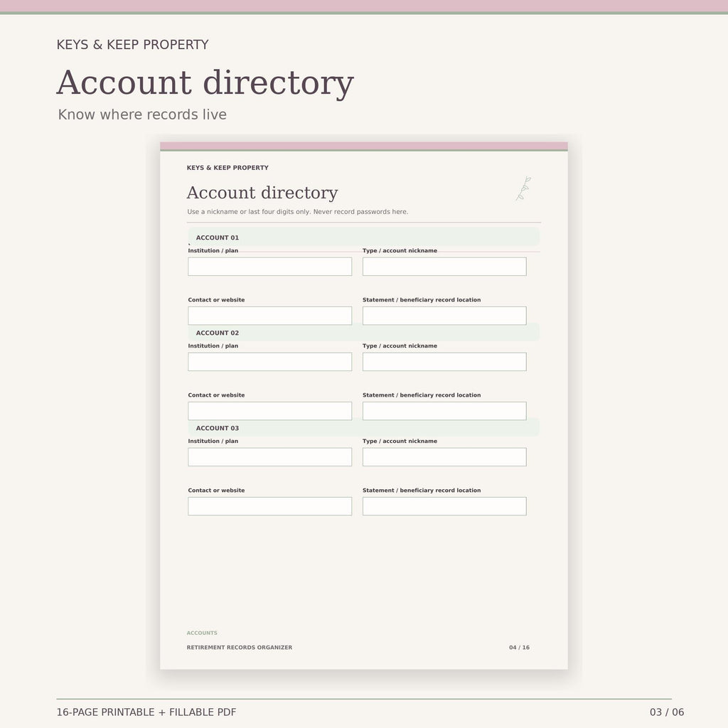Screen dimensions: 728x728
Task: Click the Account 03 Institution / plan field
Action: pos(269,457)
